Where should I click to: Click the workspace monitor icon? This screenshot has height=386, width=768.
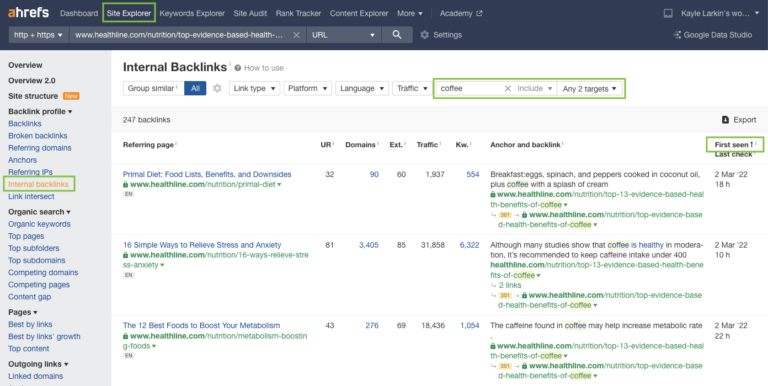tap(668, 13)
